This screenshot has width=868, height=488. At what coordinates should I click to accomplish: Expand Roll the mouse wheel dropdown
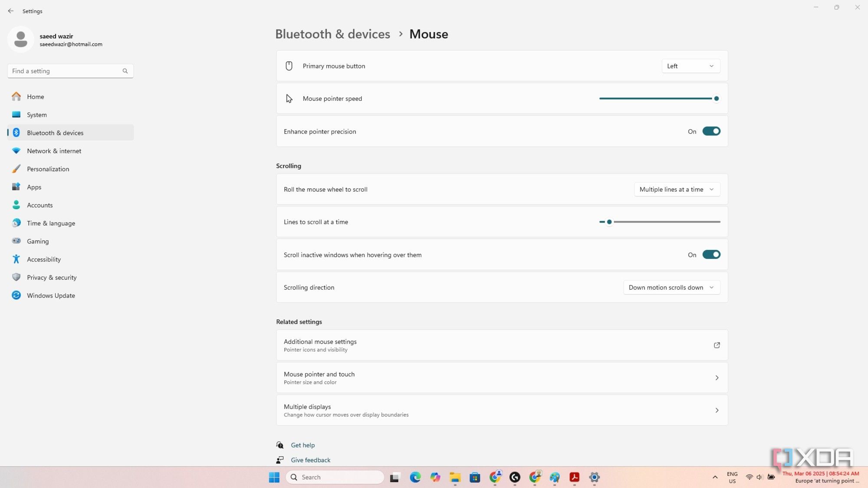pyautogui.click(x=677, y=190)
